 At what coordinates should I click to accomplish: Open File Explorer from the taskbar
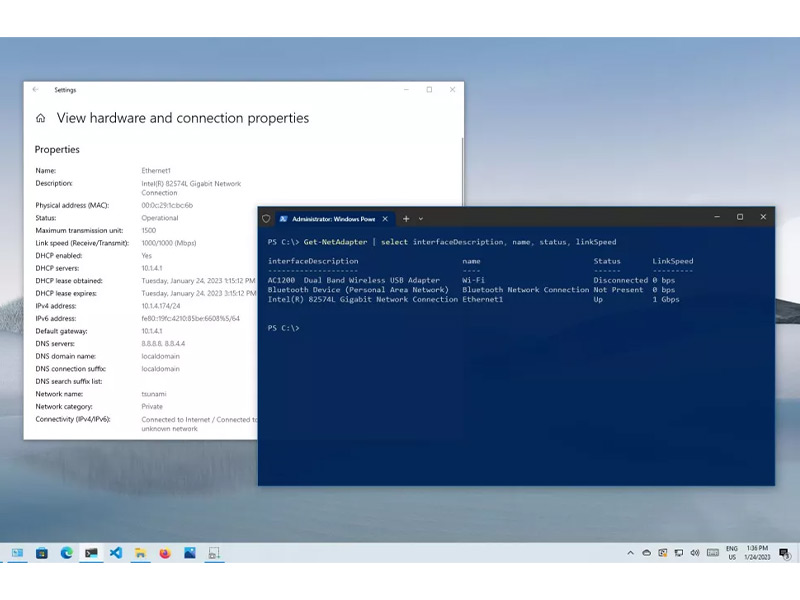click(140, 553)
